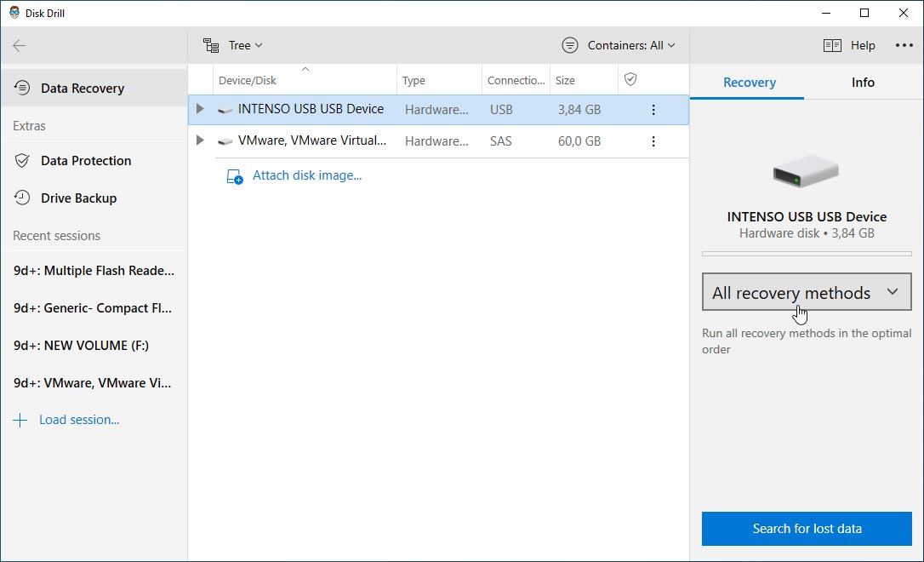This screenshot has height=562, width=924.
Task: Switch to the Recovery tab
Action: tap(749, 83)
